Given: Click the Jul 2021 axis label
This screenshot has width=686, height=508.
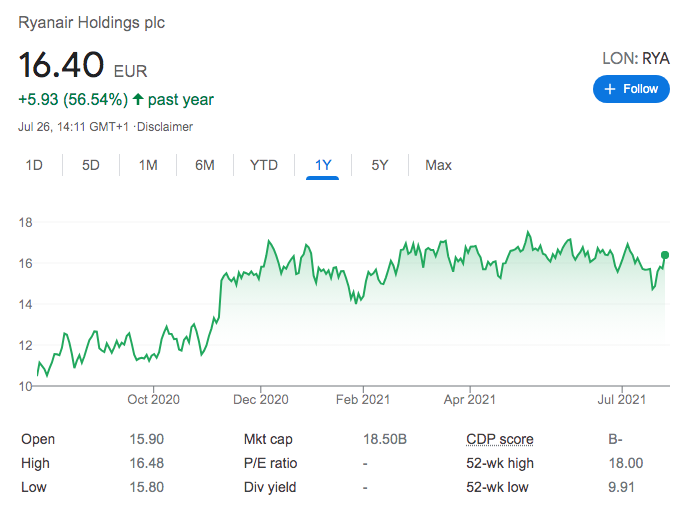Looking at the screenshot, I should (622, 399).
